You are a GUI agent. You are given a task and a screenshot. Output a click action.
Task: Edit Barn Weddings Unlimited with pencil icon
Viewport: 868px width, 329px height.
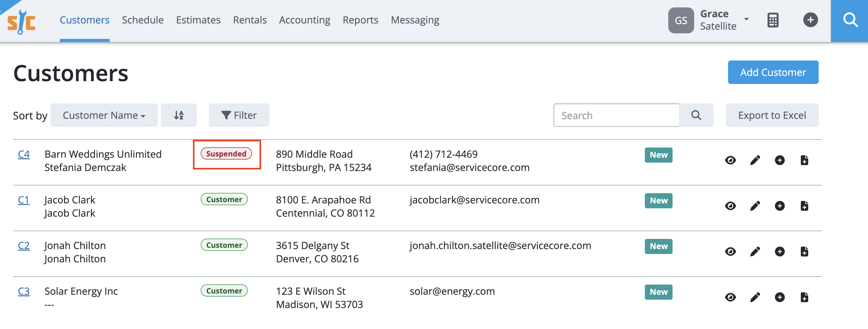tap(755, 160)
